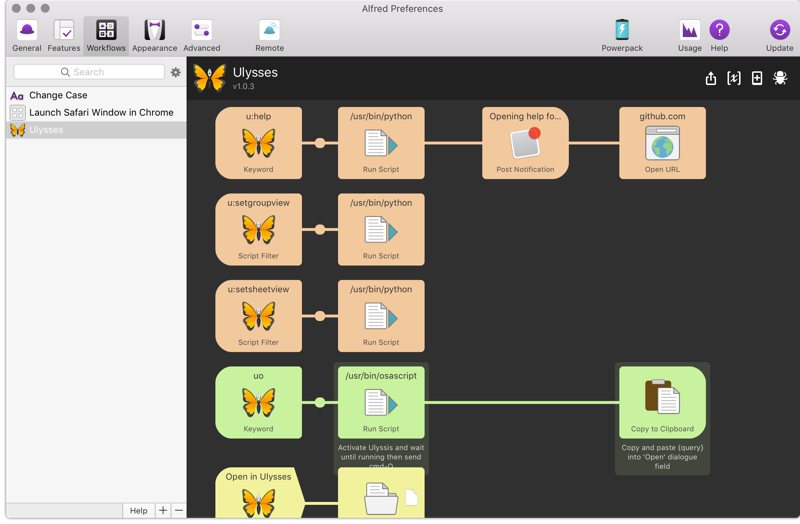Click the Help button below workflow list

pos(138,510)
